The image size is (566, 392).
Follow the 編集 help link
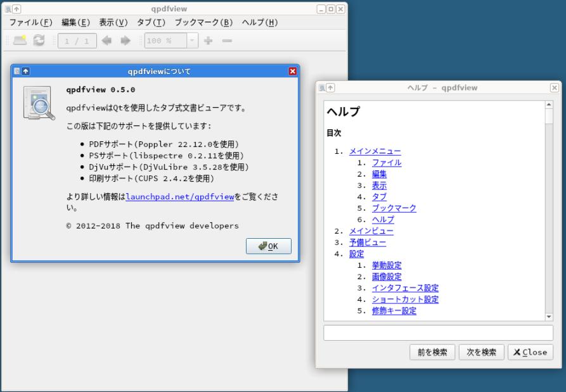379,174
